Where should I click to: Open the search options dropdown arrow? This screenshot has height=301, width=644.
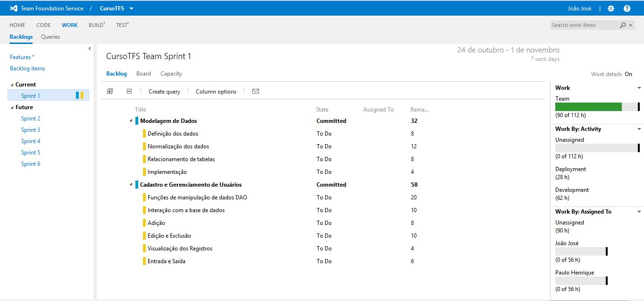point(631,26)
